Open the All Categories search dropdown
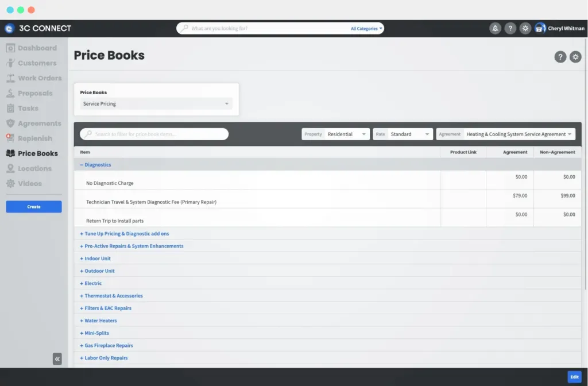The height and width of the screenshot is (386, 588). pos(366,29)
